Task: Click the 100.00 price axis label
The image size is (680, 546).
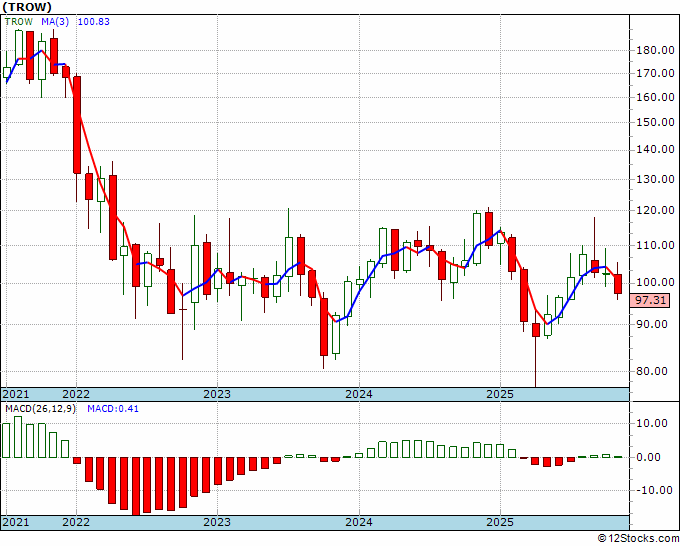Action: [x=655, y=283]
